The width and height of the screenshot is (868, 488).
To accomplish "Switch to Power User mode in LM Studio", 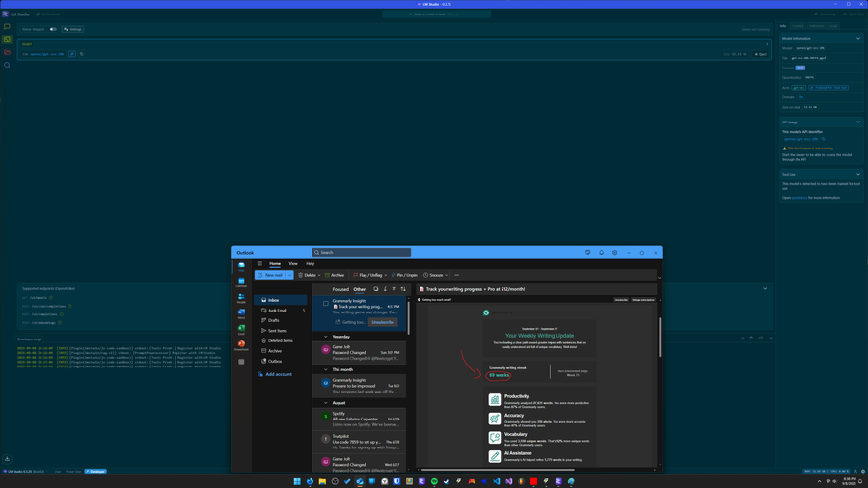I will point(73,472).
